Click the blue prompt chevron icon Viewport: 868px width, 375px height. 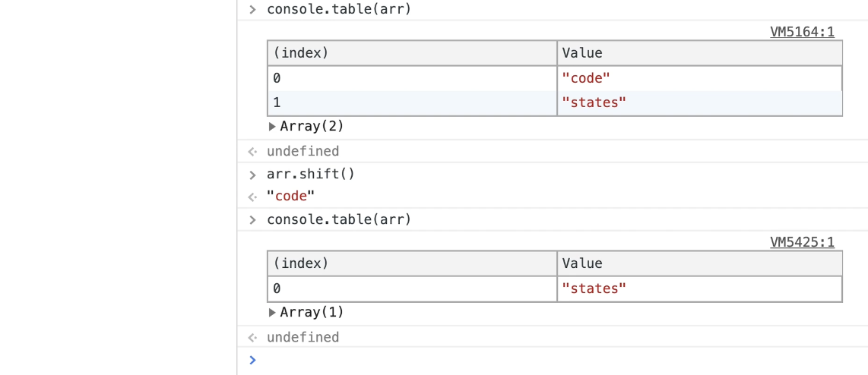click(252, 360)
